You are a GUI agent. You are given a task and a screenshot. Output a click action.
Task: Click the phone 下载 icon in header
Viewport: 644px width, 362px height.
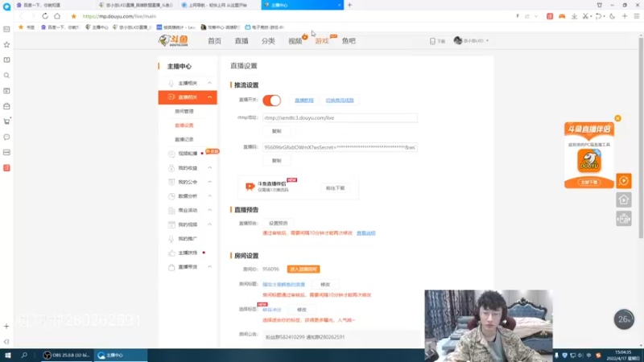pyautogui.click(x=432, y=41)
